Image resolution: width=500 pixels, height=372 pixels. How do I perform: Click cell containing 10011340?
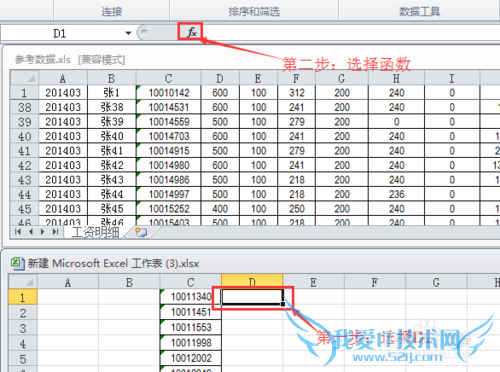[x=191, y=297]
